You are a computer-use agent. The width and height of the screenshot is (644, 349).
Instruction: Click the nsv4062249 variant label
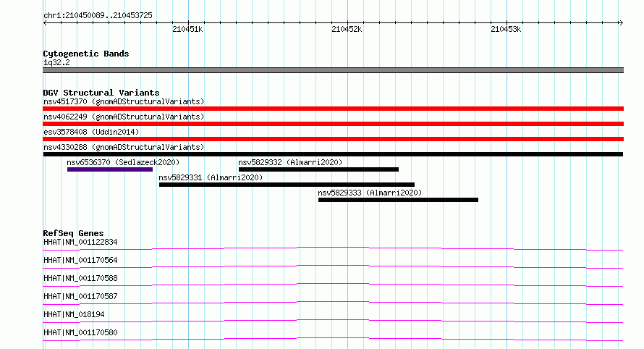pos(124,117)
